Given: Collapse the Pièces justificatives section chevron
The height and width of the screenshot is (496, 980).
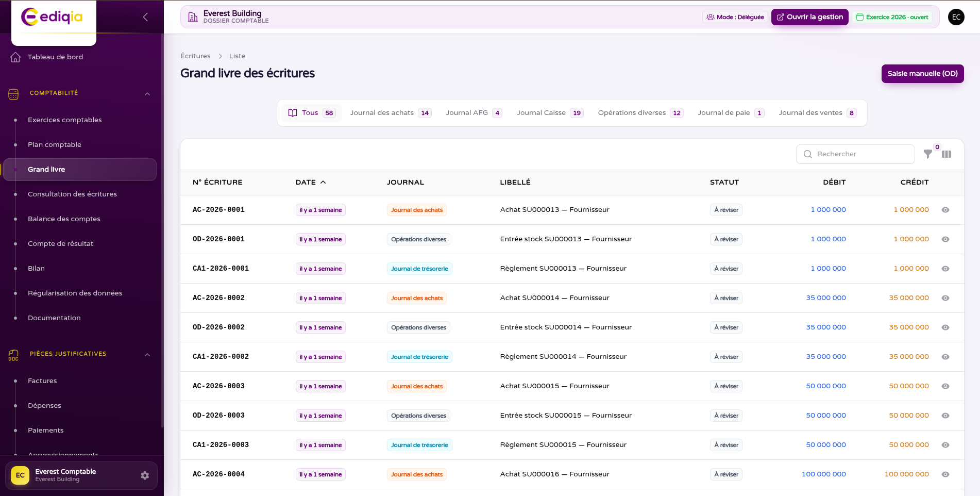Looking at the screenshot, I should tap(147, 355).
